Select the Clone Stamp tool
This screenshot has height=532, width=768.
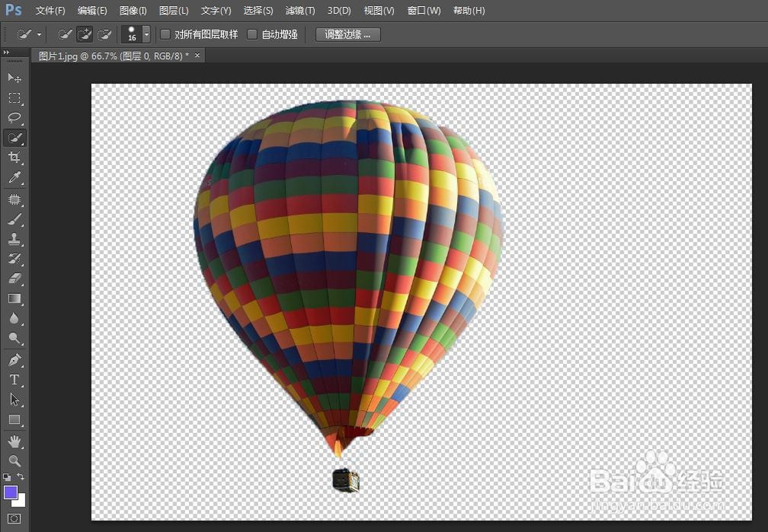click(15, 239)
